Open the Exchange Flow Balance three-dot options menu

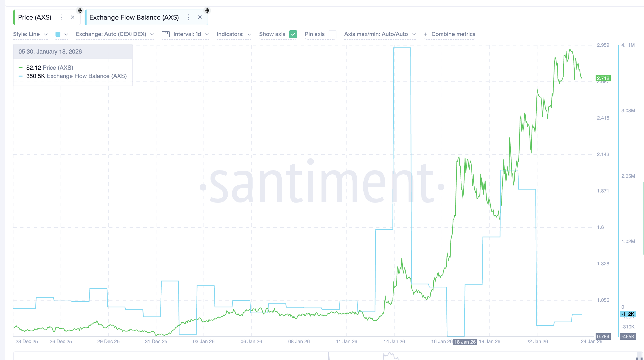point(188,17)
